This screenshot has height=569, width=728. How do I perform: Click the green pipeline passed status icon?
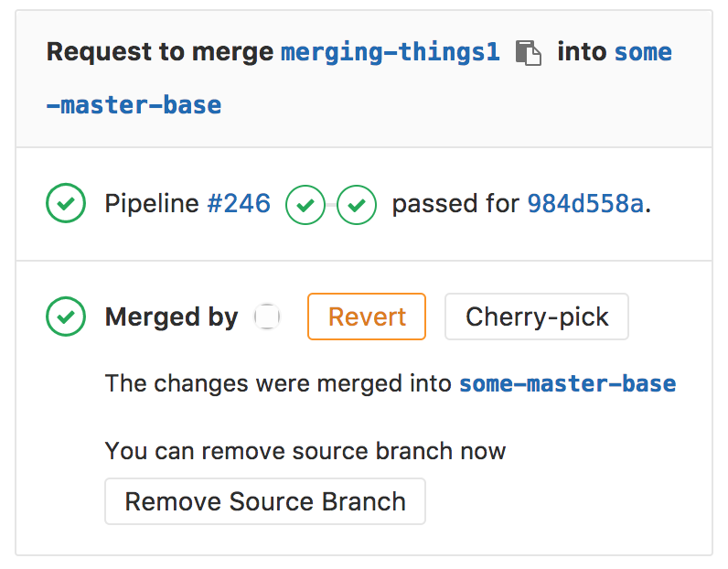click(x=66, y=204)
